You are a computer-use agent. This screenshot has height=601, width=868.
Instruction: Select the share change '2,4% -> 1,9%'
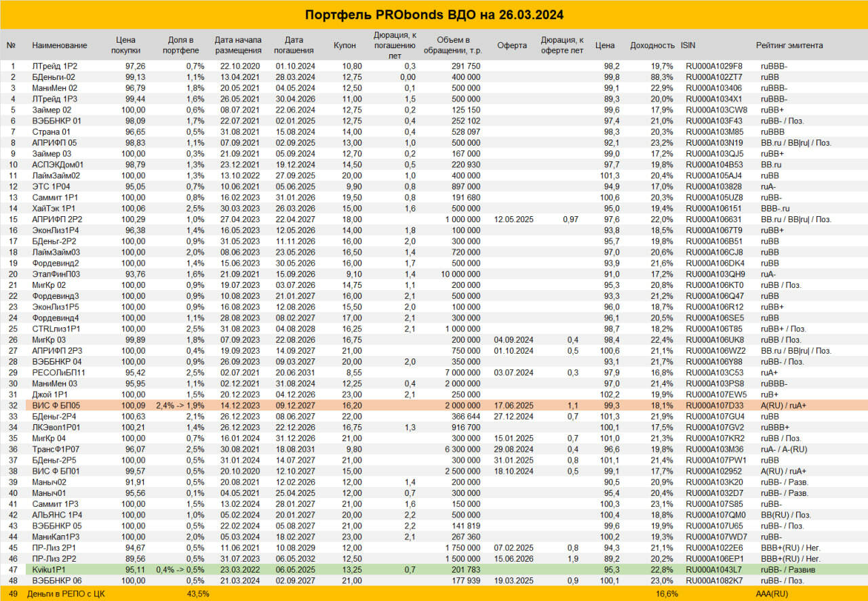180,405
